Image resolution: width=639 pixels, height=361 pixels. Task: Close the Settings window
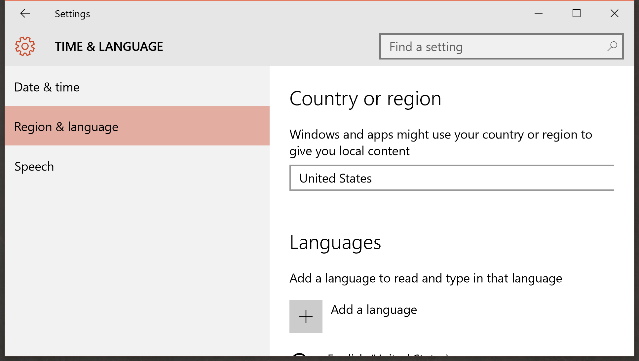point(614,13)
